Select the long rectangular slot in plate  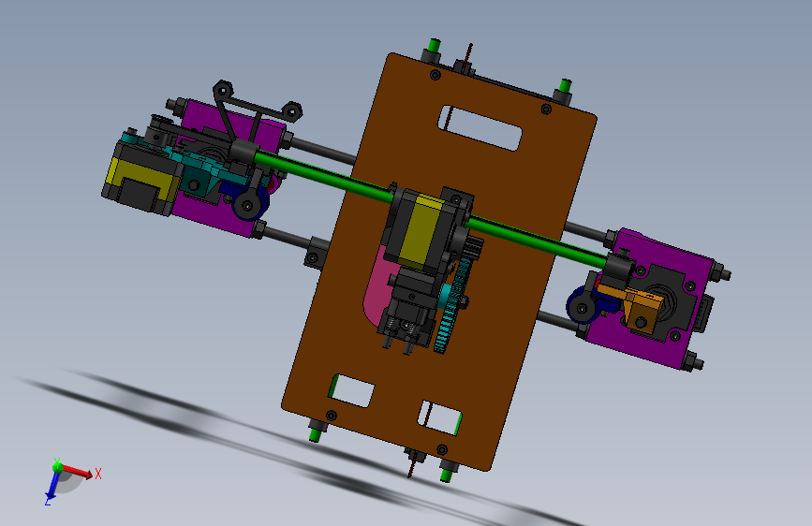(x=480, y=128)
